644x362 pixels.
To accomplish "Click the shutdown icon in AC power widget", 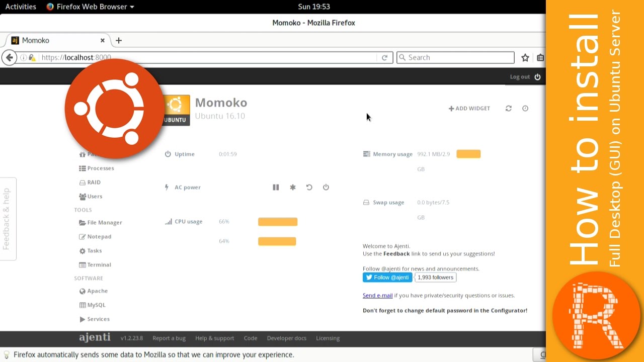I will pos(326,187).
